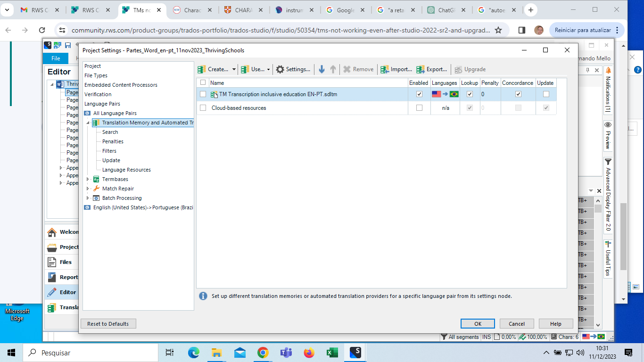Open the Language Resources settings node
The height and width of the screenshot is (362, 644).
pos(126,170)
